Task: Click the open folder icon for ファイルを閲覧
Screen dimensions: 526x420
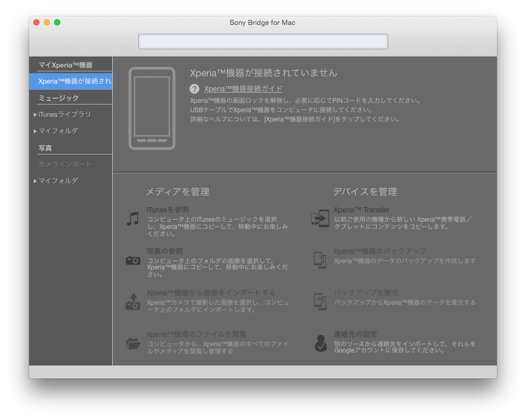Action: coord(133,343)
